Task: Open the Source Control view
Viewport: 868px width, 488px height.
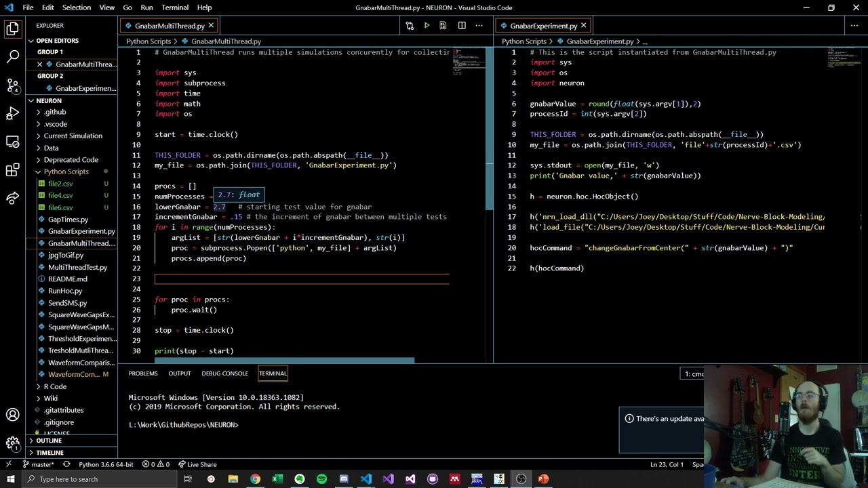Action: click(x=12, y=85)
